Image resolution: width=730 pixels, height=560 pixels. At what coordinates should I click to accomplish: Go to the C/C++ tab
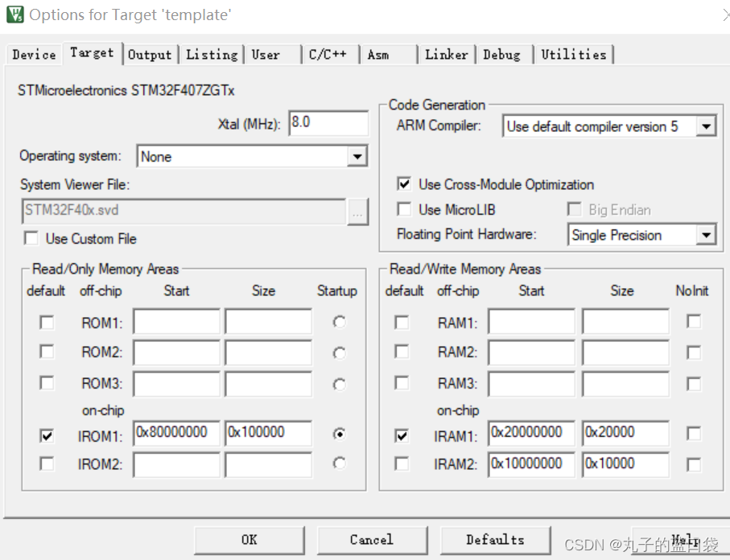tap(331, 55)
